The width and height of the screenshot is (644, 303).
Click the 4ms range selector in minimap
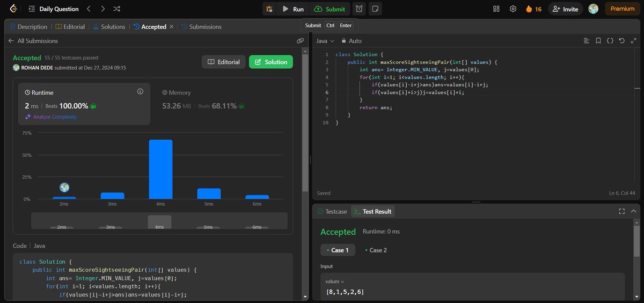159,222
